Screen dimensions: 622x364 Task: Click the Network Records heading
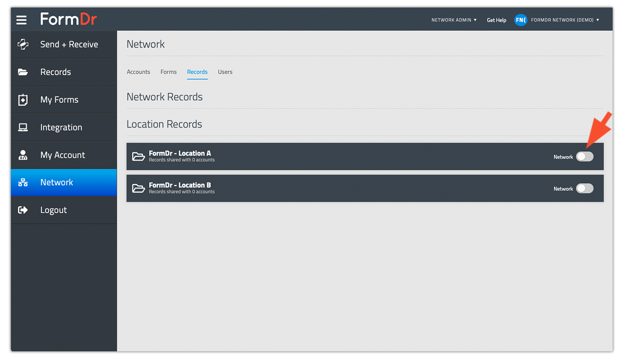(165, 97)
